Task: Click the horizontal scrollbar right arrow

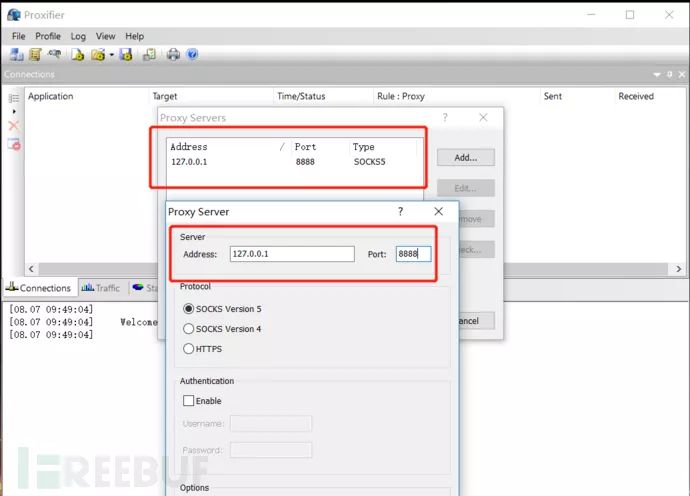Action: click(679, 269)
